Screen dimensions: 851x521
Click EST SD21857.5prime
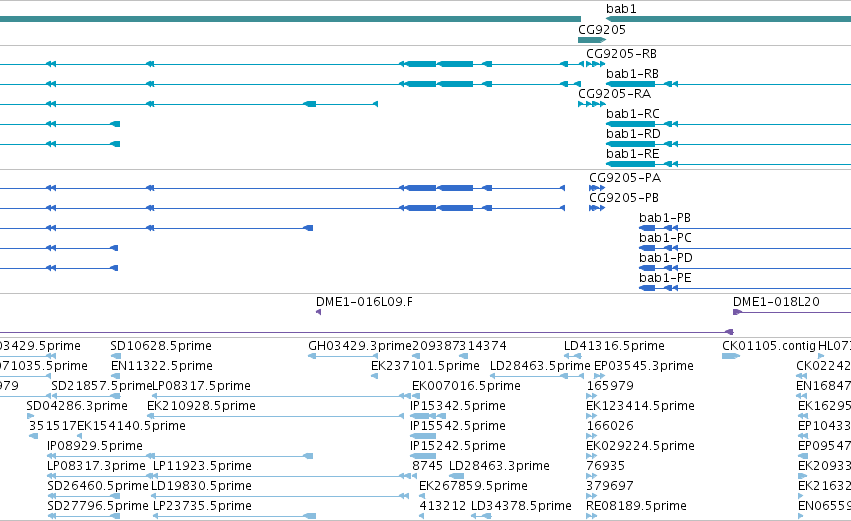(101, 386)
